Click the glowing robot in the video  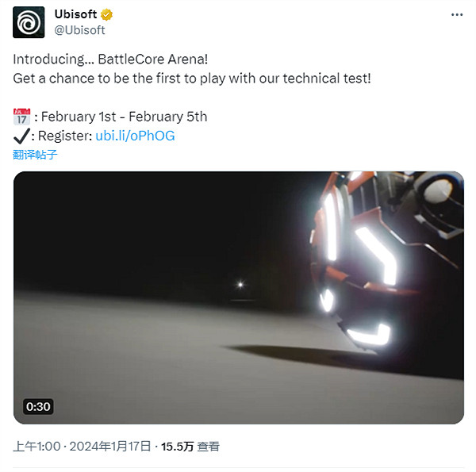pos(381,254)
